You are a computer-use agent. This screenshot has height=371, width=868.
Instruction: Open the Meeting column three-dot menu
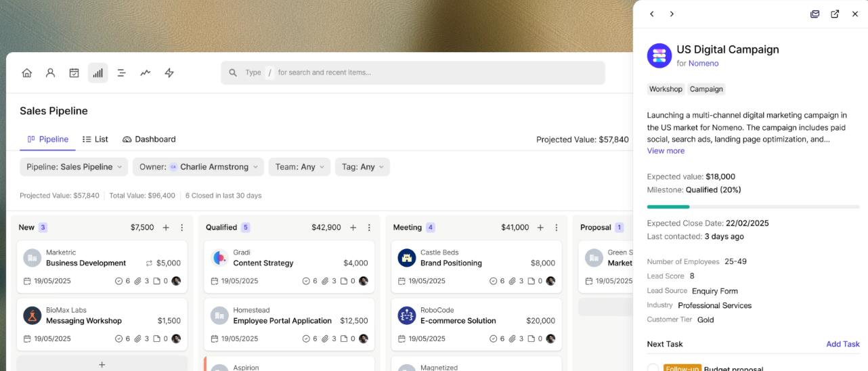(557, 227)
